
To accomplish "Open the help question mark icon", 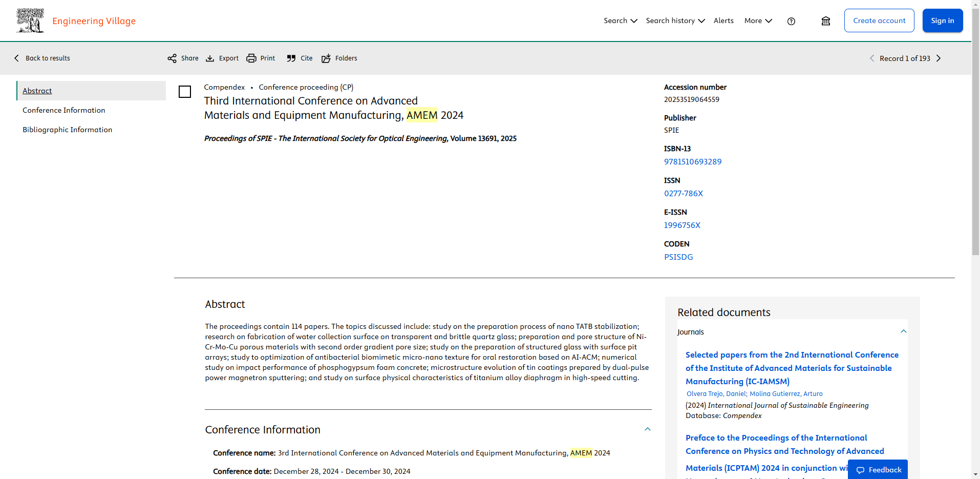I will pyautogui.click(x=791, y=21).
